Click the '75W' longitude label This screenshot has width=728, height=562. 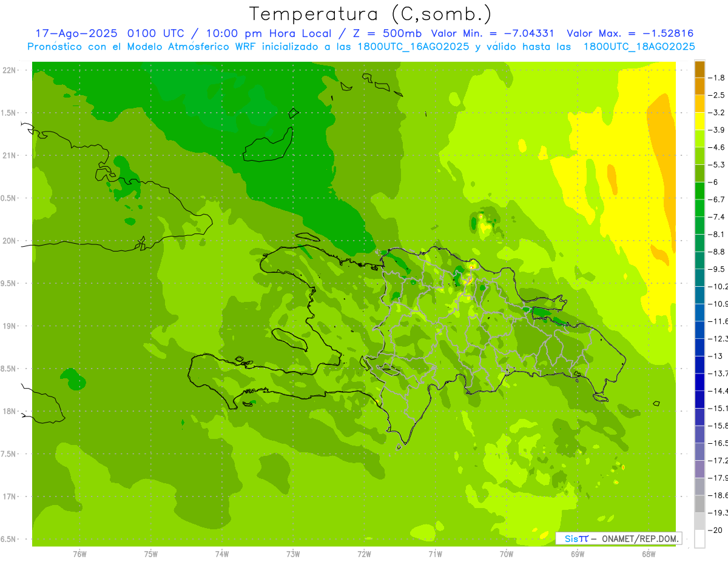click(x=150, y=554)
